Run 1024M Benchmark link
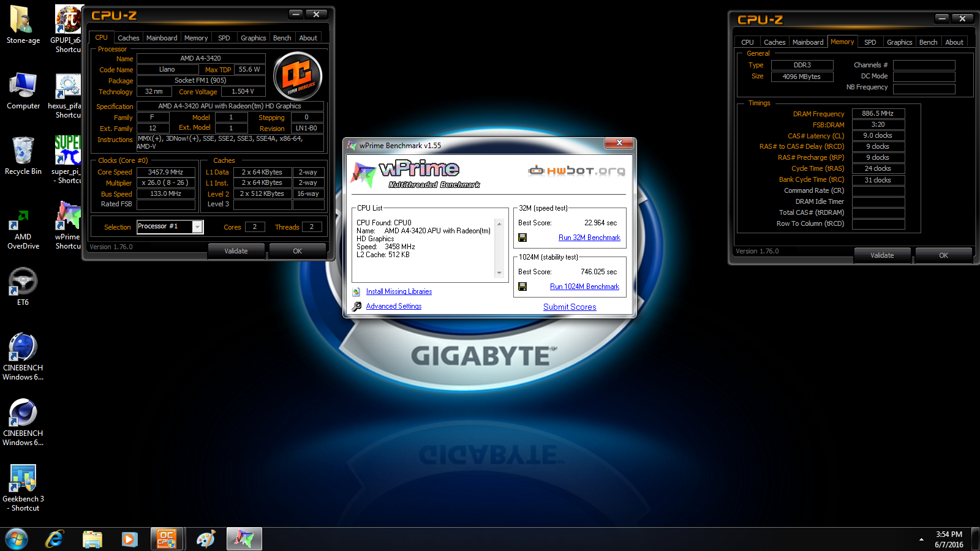 click(x=584, y=287)
